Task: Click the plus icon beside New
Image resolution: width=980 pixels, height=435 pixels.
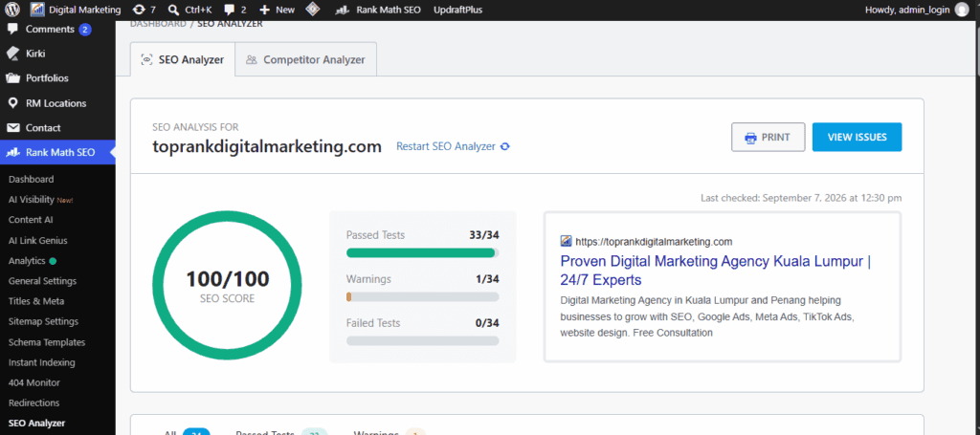Action: coord(265,10)
